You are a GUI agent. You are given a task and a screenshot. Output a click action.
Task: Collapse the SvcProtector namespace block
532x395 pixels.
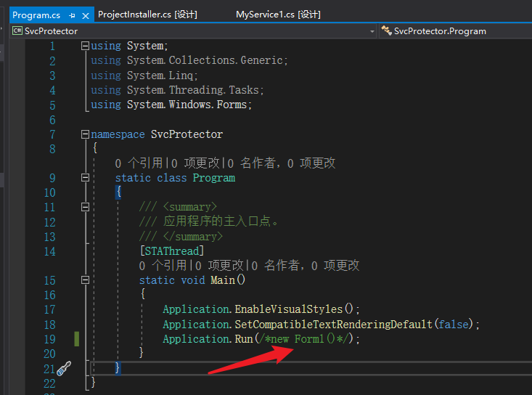86,134
